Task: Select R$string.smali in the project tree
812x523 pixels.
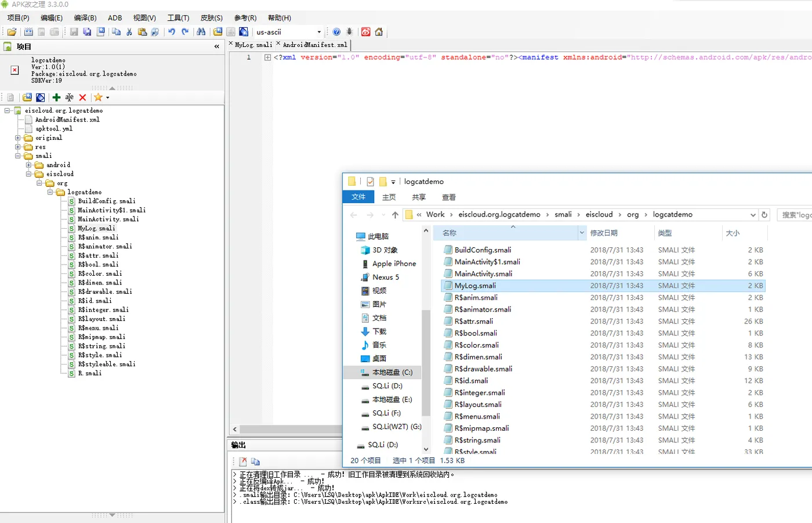Action: click(101, 346)
